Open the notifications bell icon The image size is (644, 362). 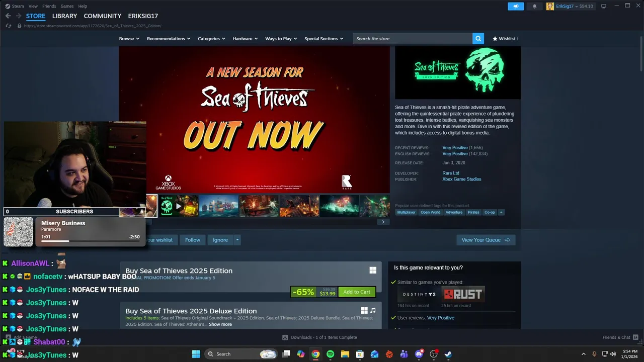pos(534,6)
